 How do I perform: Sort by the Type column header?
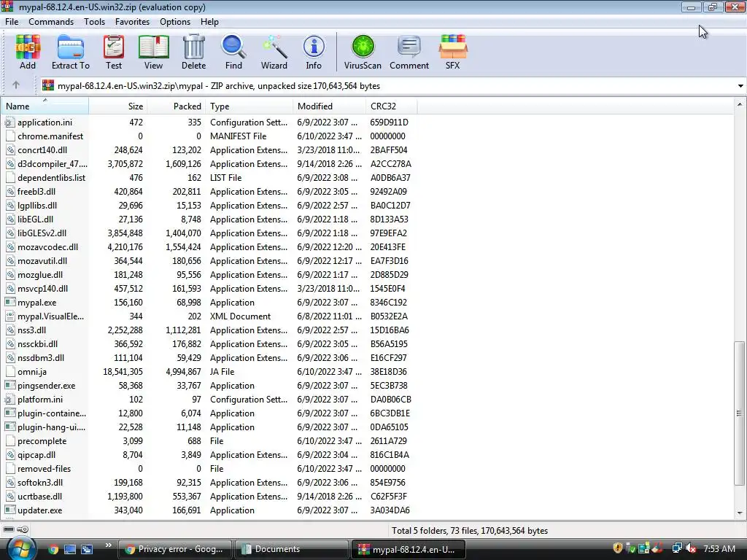pos(249,106)
